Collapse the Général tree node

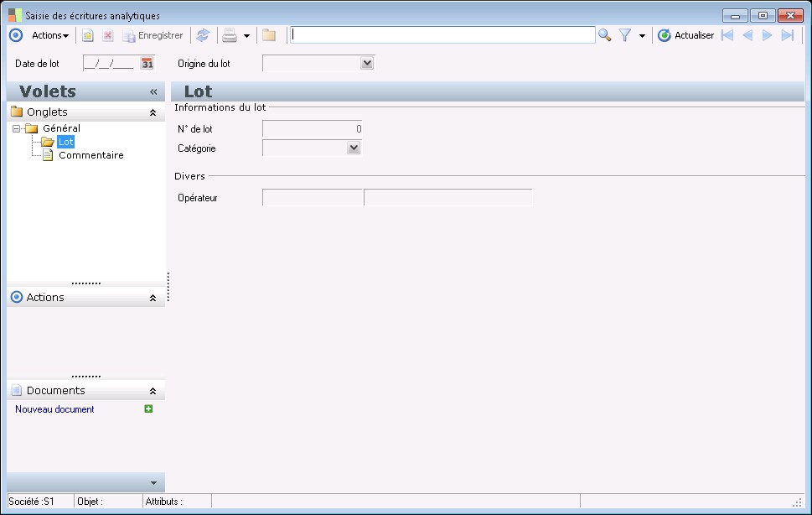tap(17, 128)
